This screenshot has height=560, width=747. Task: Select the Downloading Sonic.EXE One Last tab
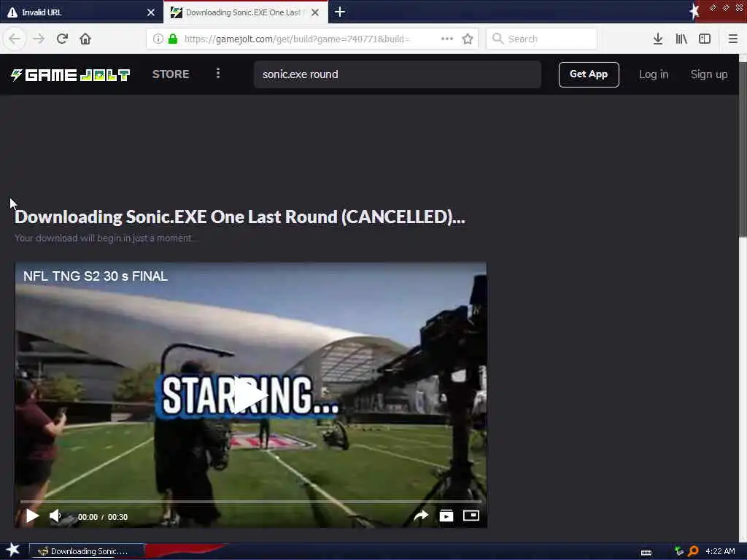245,12
